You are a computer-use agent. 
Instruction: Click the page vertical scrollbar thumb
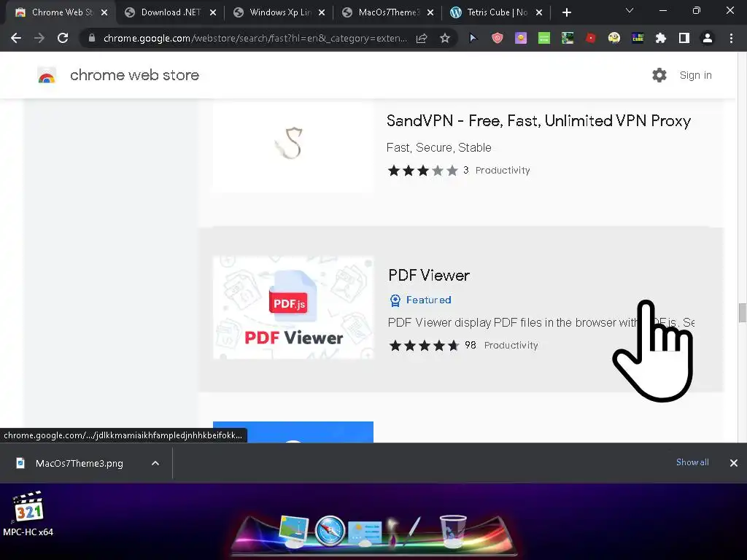pyautogui.click(x=742, y=313)
